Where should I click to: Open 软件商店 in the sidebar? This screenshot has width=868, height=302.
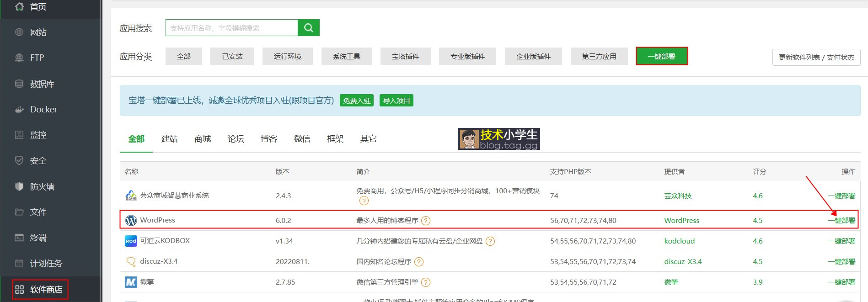tap(46, 289)
